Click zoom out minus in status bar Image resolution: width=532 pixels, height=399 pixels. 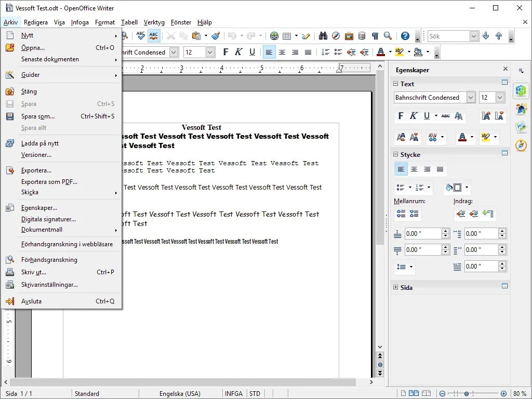click(x=443, y=394)
